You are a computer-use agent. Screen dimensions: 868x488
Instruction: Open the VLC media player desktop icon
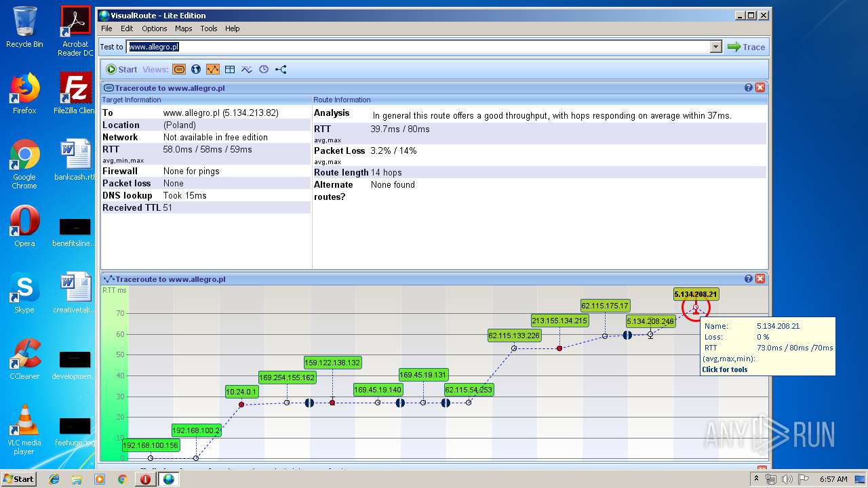pos(24,430)
